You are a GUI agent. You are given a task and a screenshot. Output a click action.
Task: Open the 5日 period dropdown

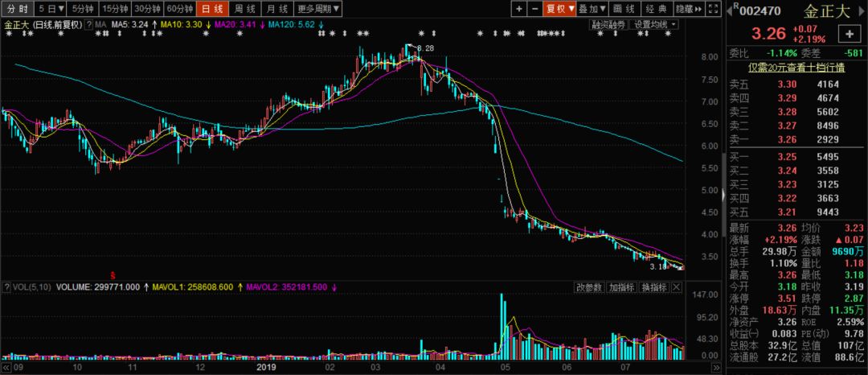(51, 9)
